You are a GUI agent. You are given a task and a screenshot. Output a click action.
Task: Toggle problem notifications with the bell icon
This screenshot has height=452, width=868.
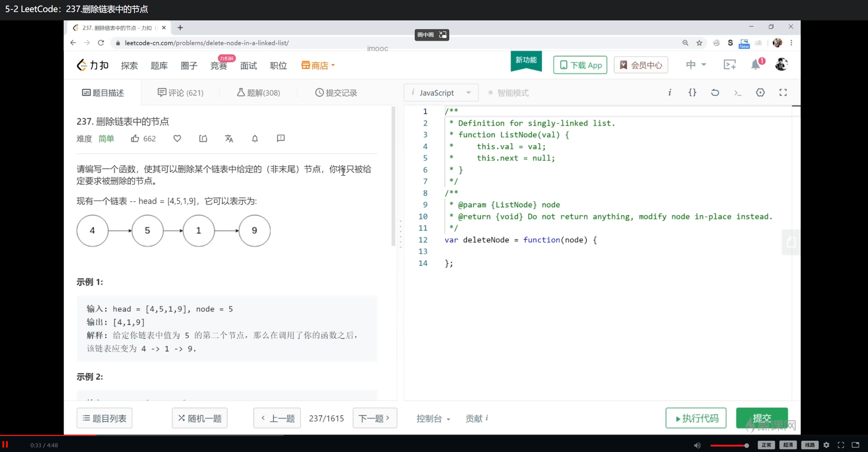[255, 138]
